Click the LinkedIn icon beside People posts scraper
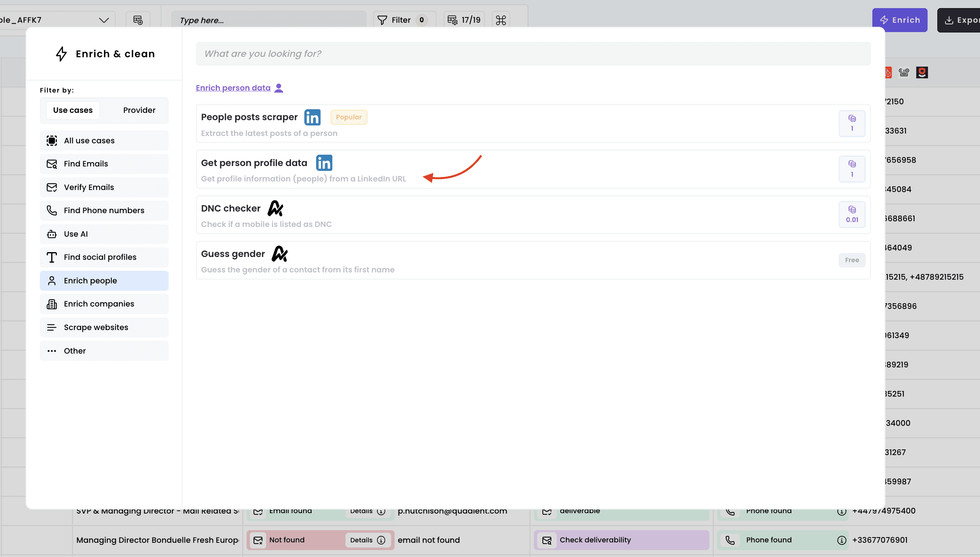Viewport: 980px width, 557px height. 312,117
